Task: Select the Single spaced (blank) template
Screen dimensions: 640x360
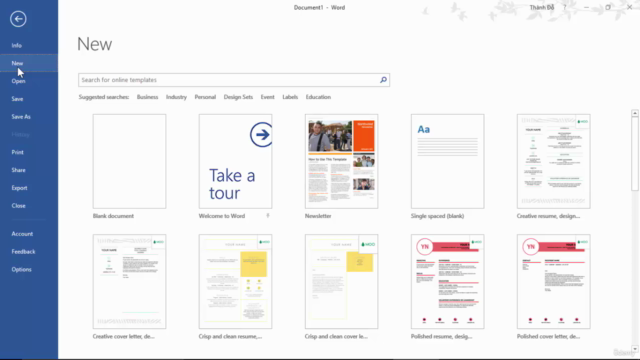Action: point(448,161)
